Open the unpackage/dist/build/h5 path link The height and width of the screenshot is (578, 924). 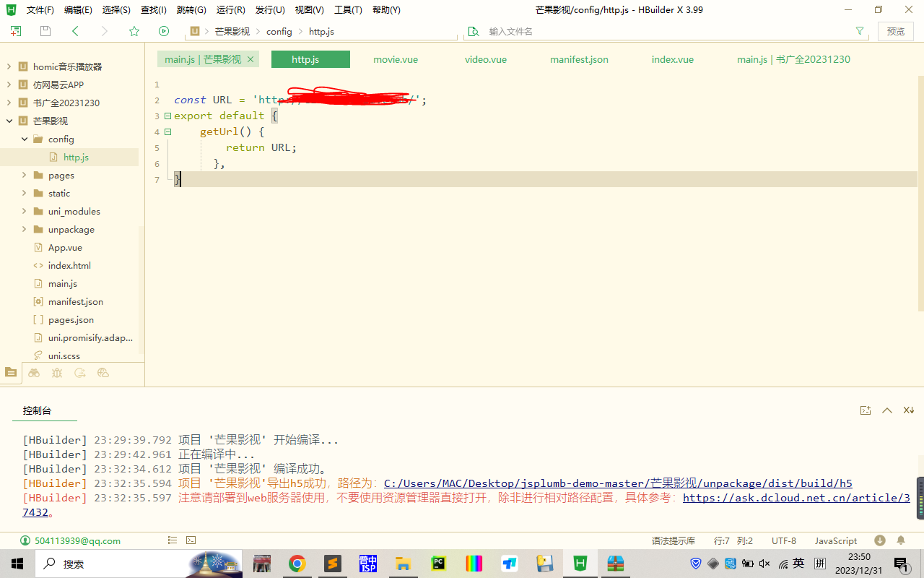[618, 483]
